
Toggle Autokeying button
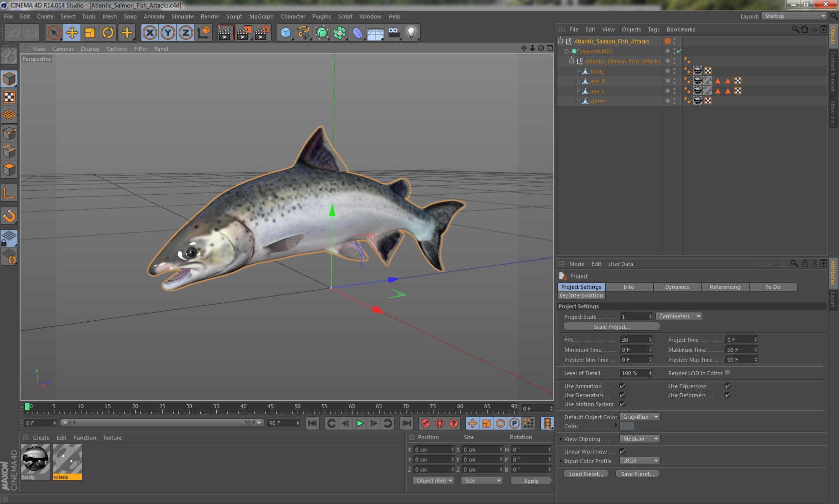pyautogui.click(x=439, y=423)
